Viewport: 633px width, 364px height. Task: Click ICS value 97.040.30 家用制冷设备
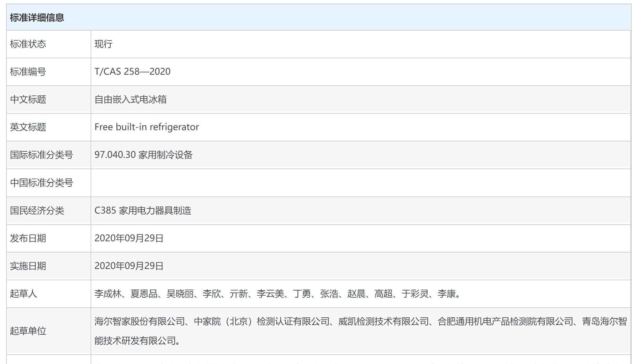click(143, 155)
